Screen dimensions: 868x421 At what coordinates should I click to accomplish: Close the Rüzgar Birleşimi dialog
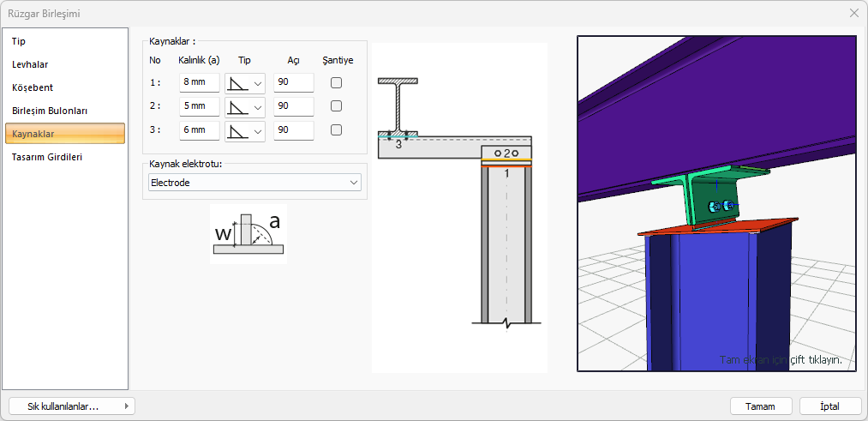(x=853, y=13)
